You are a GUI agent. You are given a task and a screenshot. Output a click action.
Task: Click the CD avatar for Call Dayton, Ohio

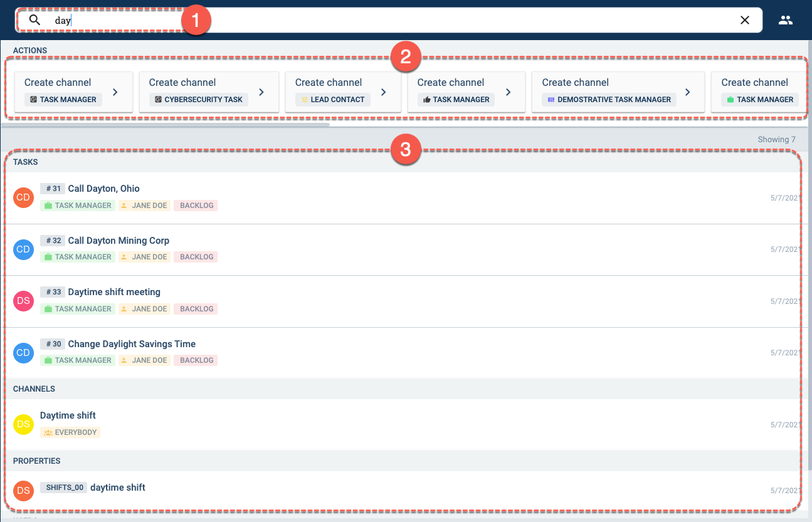coord(23,197)
